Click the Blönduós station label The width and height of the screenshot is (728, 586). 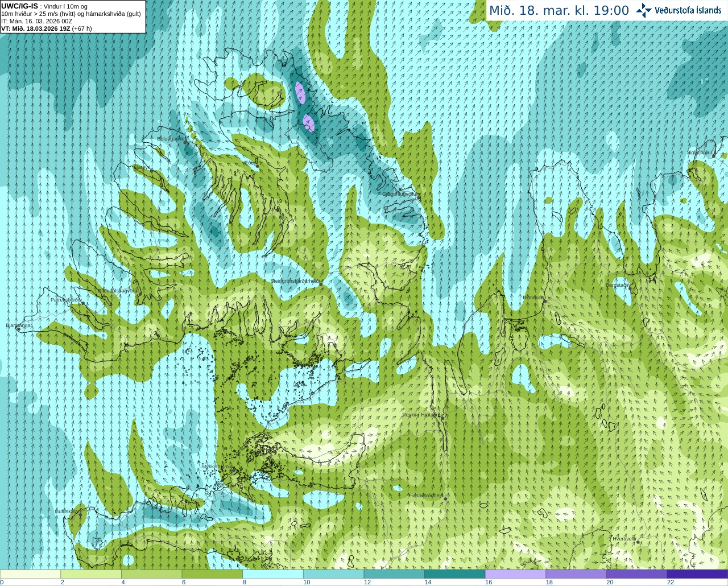point(533,298)
